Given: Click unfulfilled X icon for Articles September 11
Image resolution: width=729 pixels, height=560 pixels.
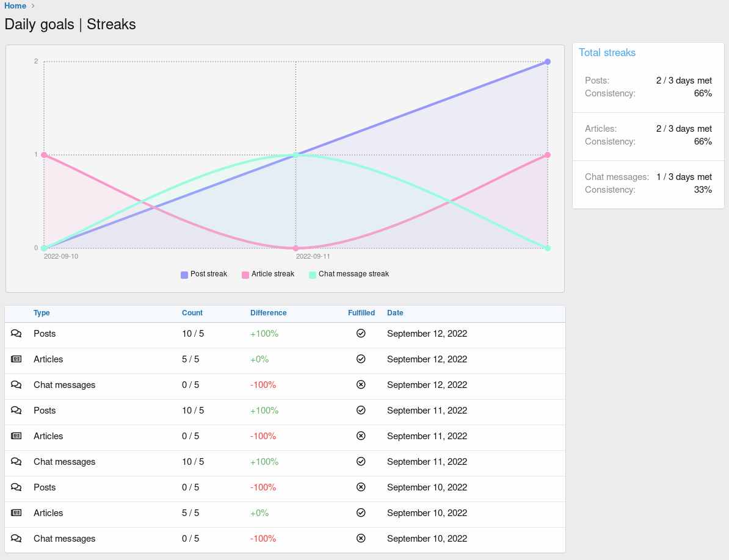Looking at the screenshot, I should (x=361, y=436).
